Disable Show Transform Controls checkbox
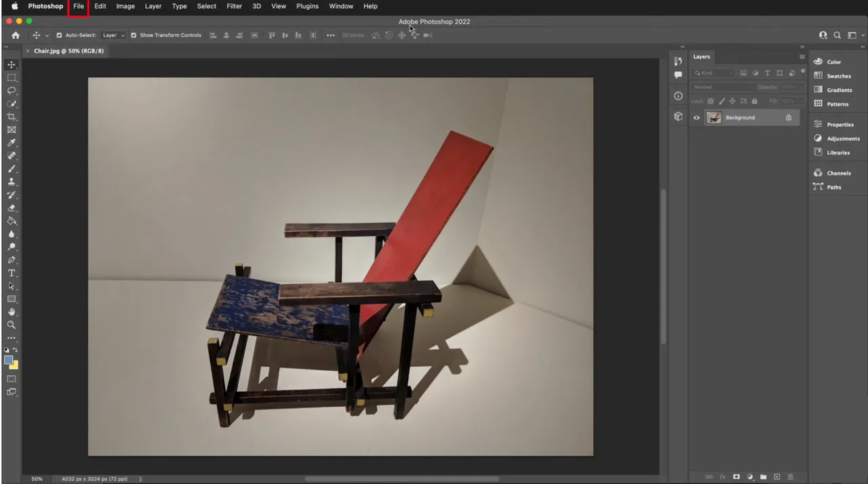The image size is (868, 484). coord(134,35)
